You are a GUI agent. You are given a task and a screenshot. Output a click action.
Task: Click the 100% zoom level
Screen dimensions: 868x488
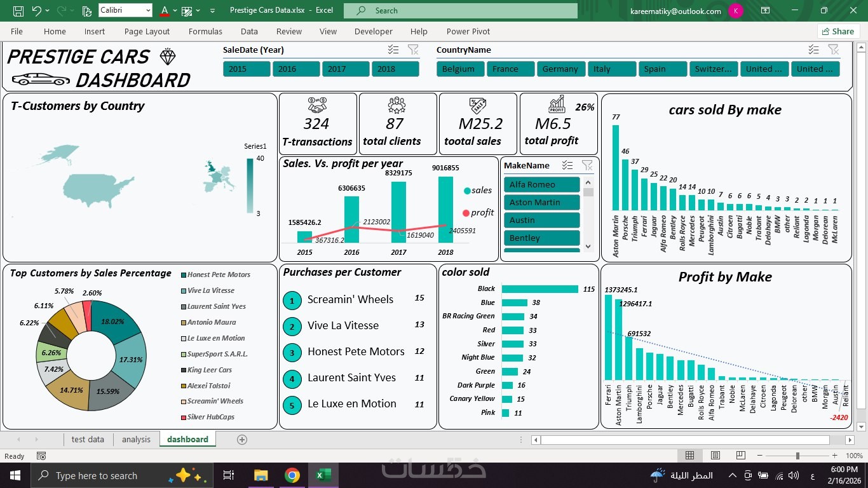click(x=854, y=456)
